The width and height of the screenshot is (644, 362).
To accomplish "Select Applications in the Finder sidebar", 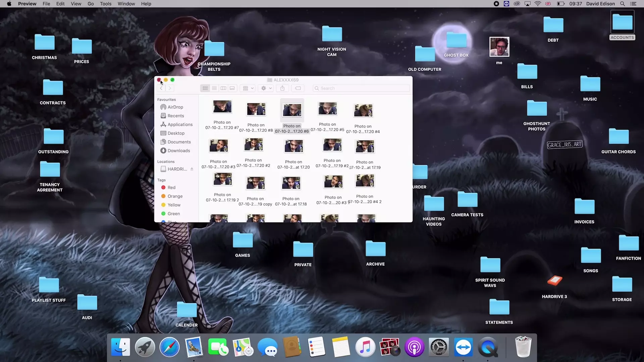I will (176, 124).
